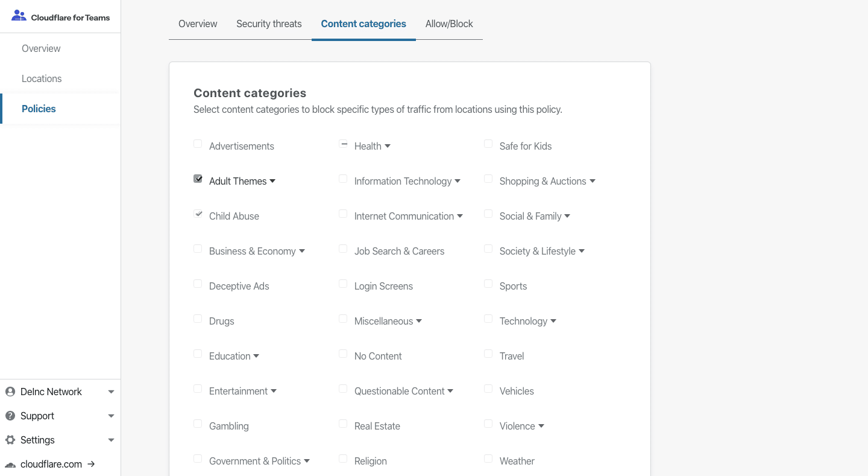Toggle the Child Abuse checkbox
Viewport: 868px width, 476px height.
click(198, 214)
